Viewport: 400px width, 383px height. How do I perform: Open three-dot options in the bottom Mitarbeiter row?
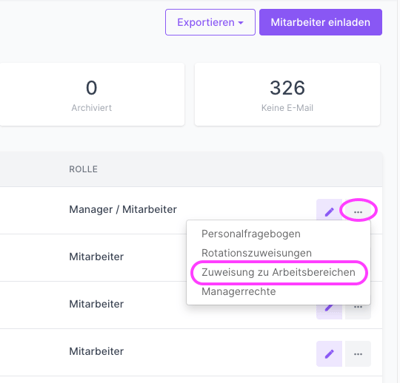coord(358,354)
